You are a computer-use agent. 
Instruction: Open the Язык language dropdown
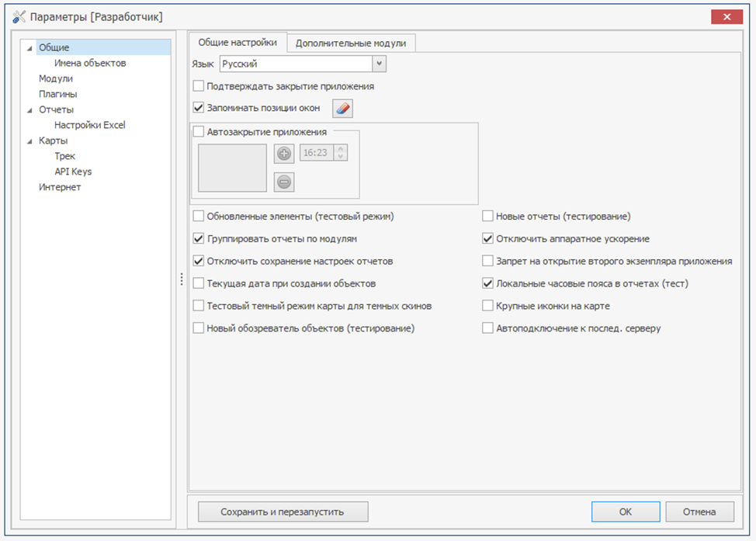(380, 64)
